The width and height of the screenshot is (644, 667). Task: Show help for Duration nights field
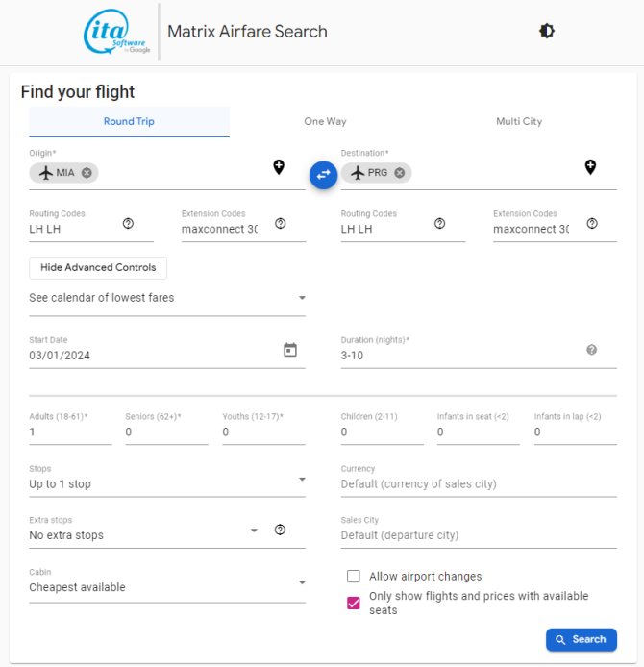592,350
